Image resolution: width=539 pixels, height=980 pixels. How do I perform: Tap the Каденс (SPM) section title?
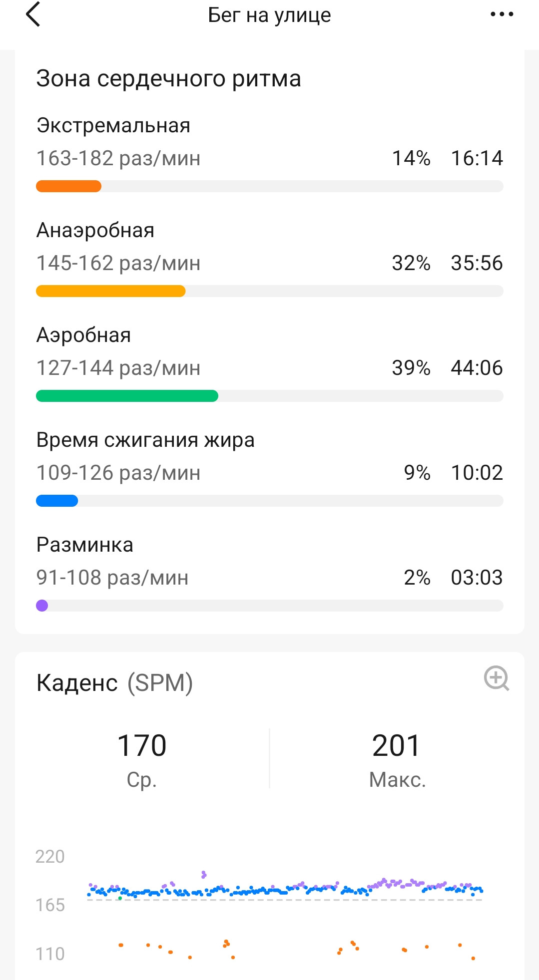115,682
